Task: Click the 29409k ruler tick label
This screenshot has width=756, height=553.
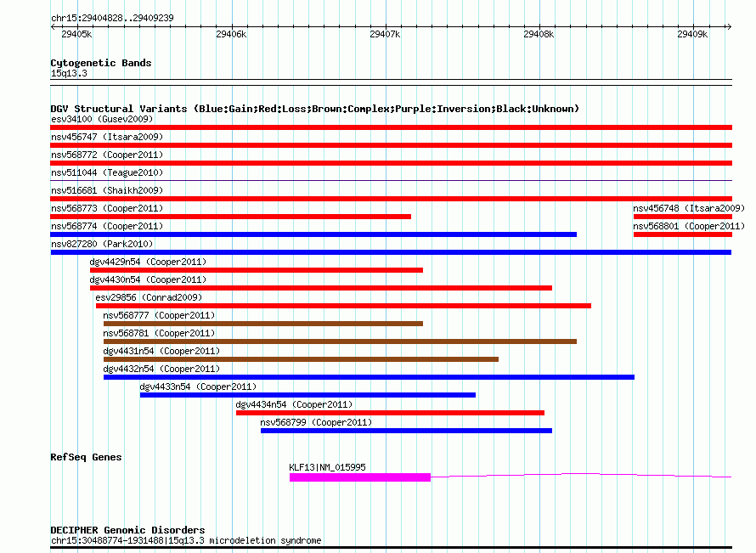Action: (x=692, y=34)
